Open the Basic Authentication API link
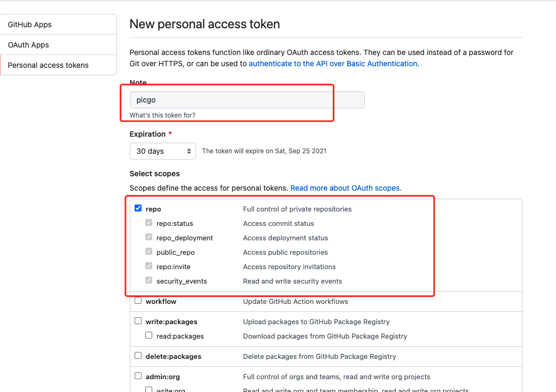This screenshot has width=556, height=392. tap(333, 64)
